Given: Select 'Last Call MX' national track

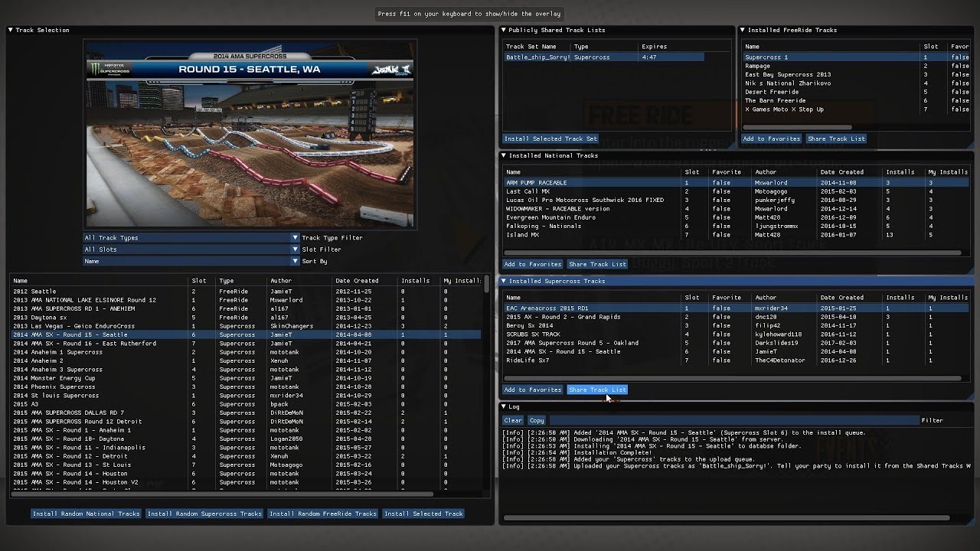Looking at the screenshot, I should pyautogui.click(x=737, y=191).
